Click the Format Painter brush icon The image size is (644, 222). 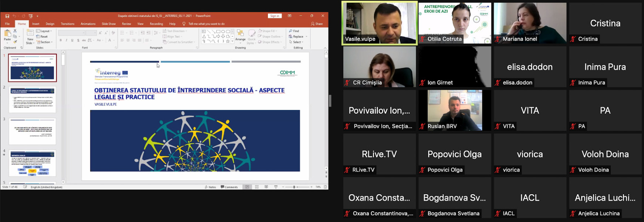(15, 42)
